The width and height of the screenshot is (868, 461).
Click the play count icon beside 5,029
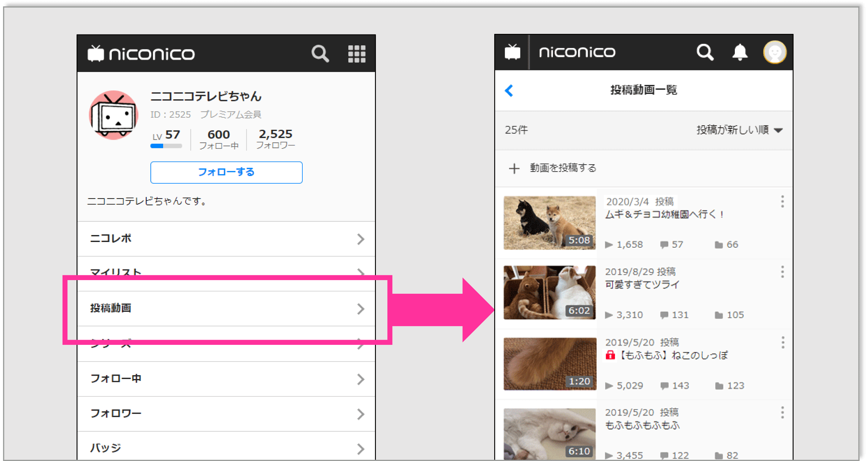(609, 386)
